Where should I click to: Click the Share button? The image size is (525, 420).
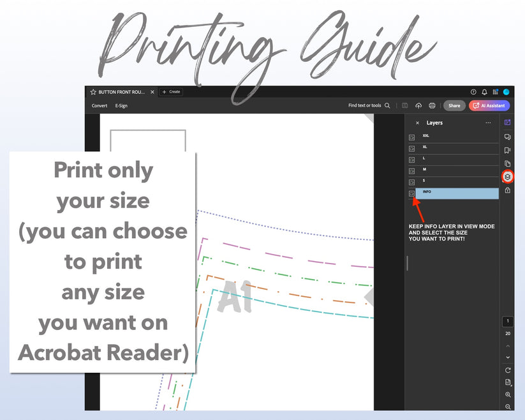[x=454, y=105]
